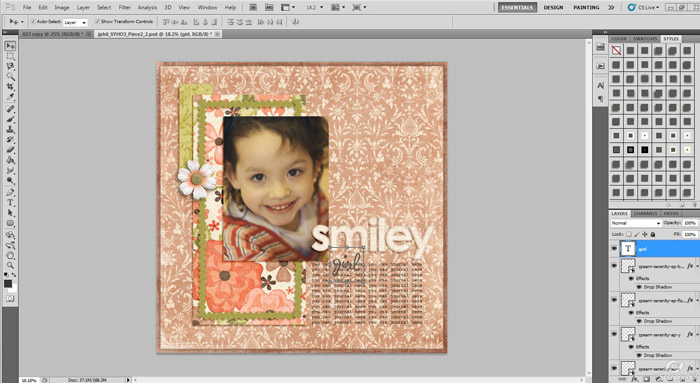Show more workspaces double-arrow button

[x=611, y=7]
